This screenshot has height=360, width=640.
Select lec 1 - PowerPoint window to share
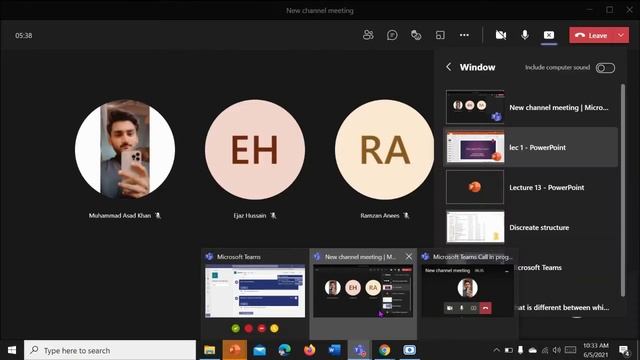[531, 147]
